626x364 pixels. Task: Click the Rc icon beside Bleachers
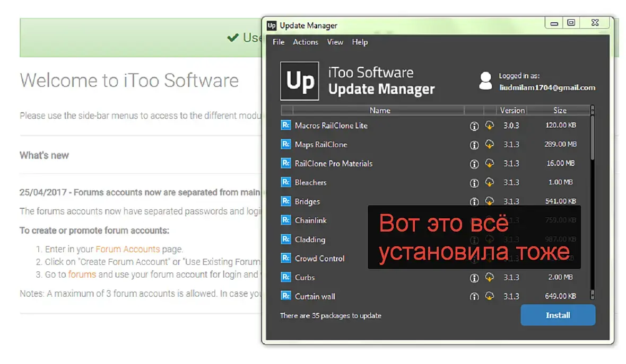click(286, 182)
